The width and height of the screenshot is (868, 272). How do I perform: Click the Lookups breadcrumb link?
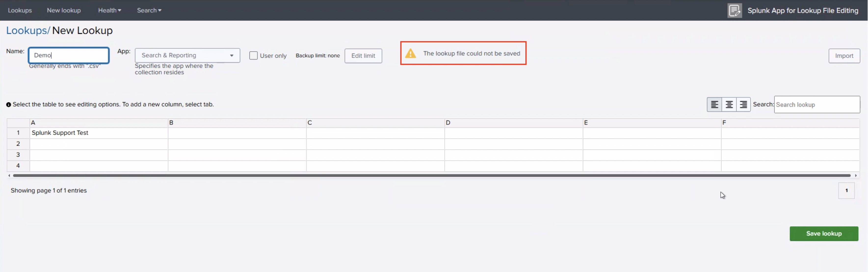coord(27,30)
